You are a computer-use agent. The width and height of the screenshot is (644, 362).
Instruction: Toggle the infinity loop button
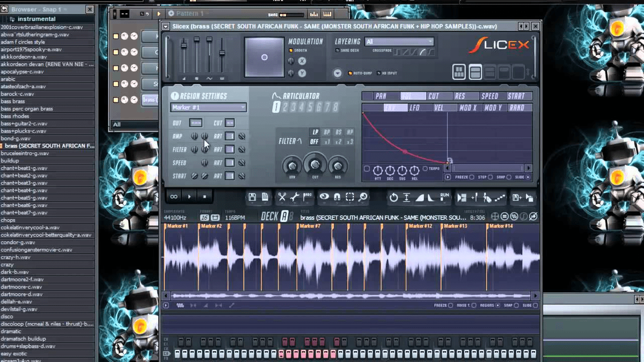click(x=174, y=197)
